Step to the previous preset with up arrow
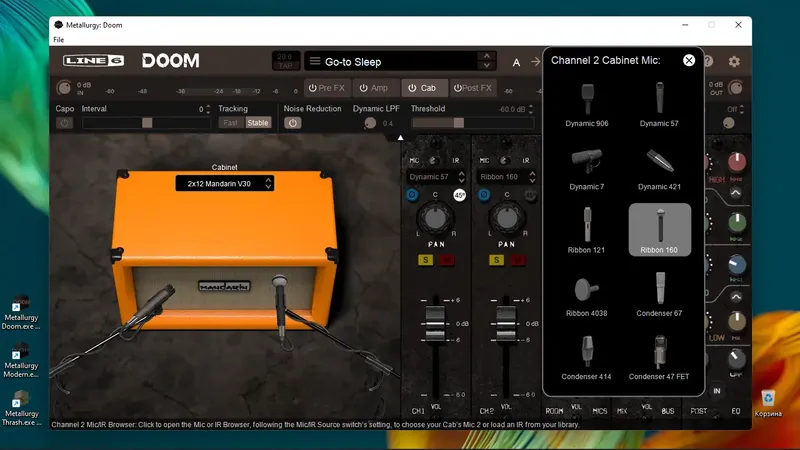Image resolution: width=800 pixels, height=450 pixels. pos(487,56)
